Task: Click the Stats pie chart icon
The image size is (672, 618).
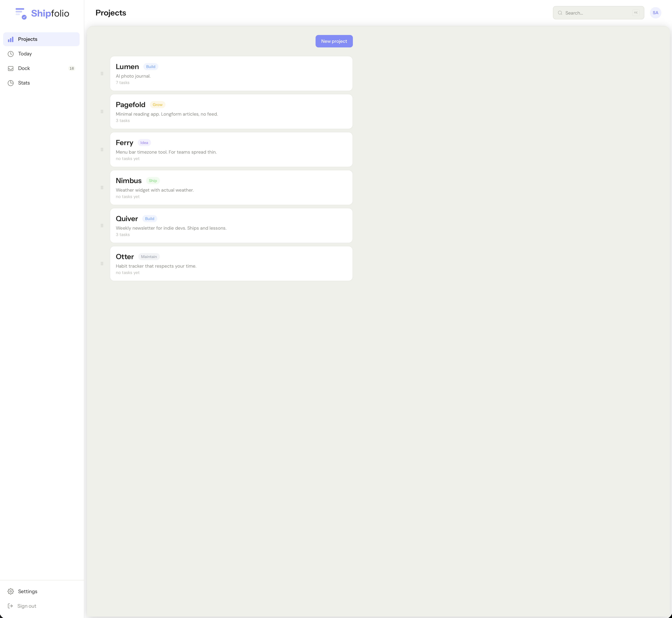Action: click(x=11, y=83)
